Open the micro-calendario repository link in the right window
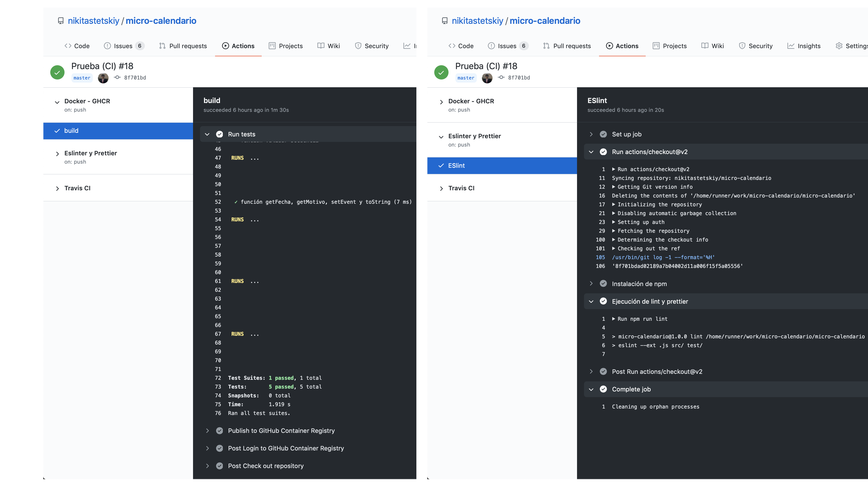The height and width of the screenshot is (495, 868). pyautogui.click(x=545, y=21)
